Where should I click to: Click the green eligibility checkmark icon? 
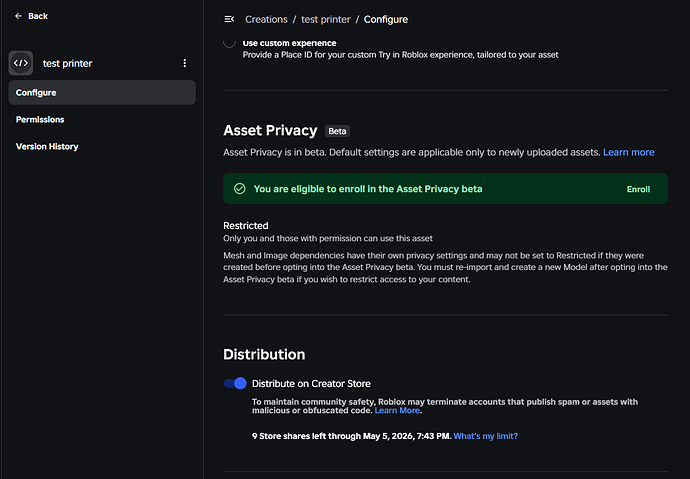[x=239, y=188]
